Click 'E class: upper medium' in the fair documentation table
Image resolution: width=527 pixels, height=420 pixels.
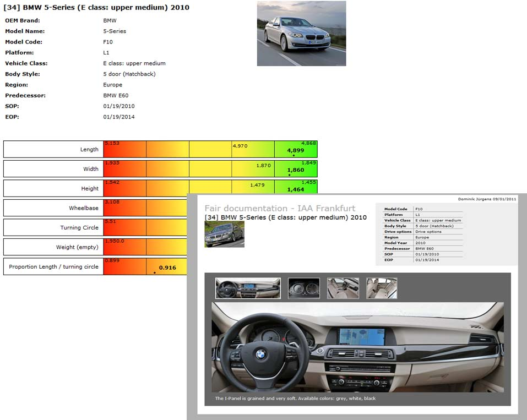[x=438, y=220]
